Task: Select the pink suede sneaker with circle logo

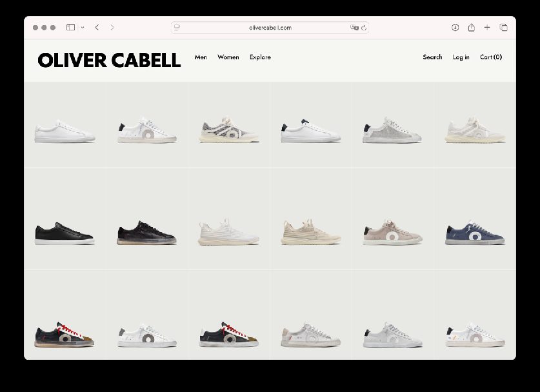Action: 392,232
